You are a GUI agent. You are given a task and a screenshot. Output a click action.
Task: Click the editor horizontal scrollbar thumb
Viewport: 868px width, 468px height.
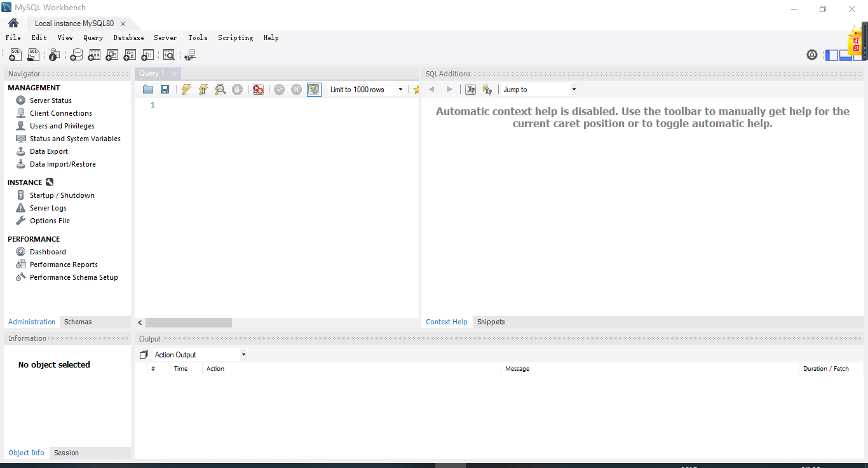[x=189, y=323]
